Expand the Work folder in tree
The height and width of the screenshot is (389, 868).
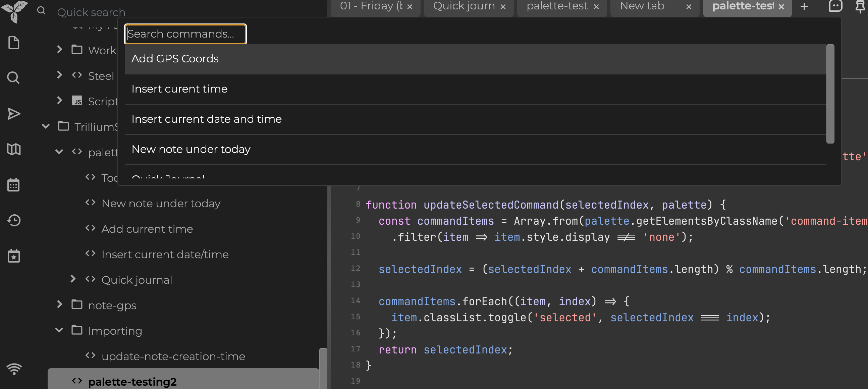pyautogui.click(x=59, y=50)
